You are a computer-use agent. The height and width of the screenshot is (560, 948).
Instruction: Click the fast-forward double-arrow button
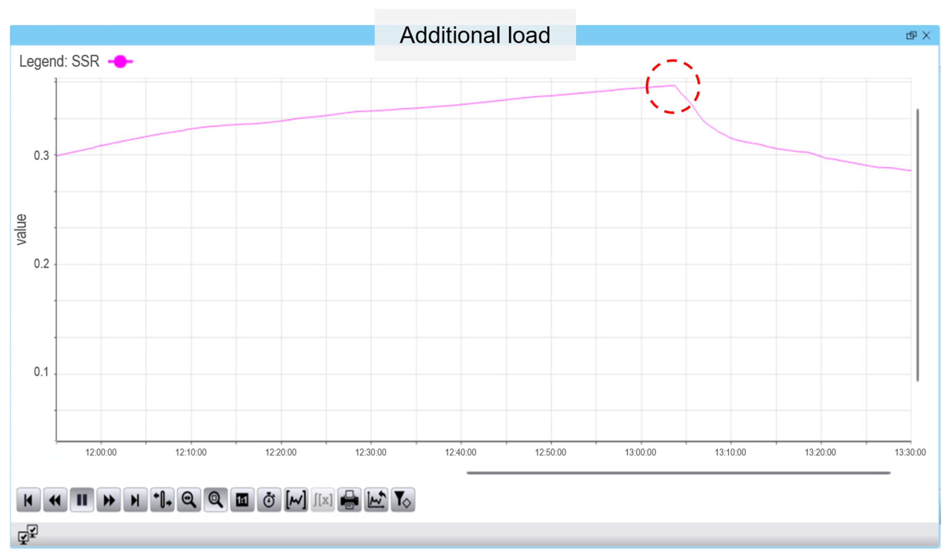[x=109, y=500]
